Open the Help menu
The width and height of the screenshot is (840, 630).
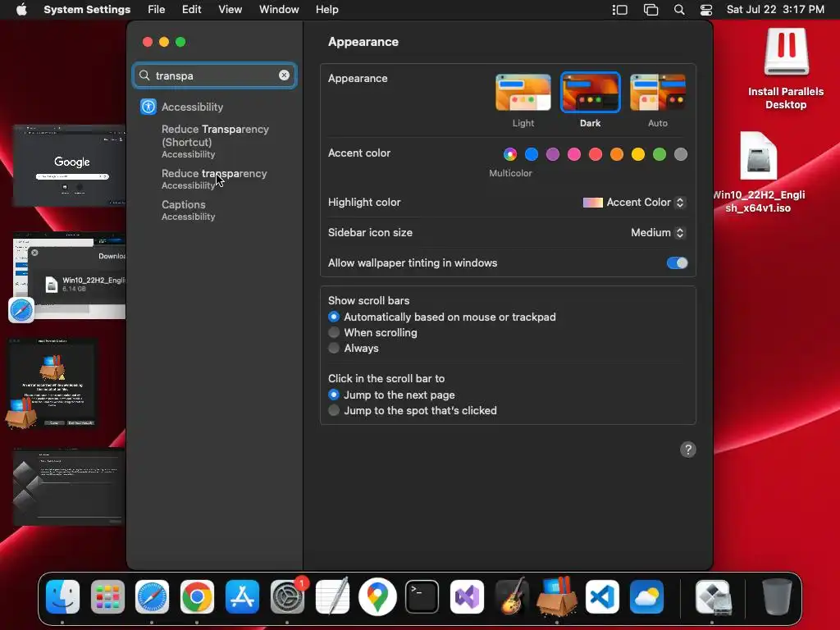[x=326, y=10]
